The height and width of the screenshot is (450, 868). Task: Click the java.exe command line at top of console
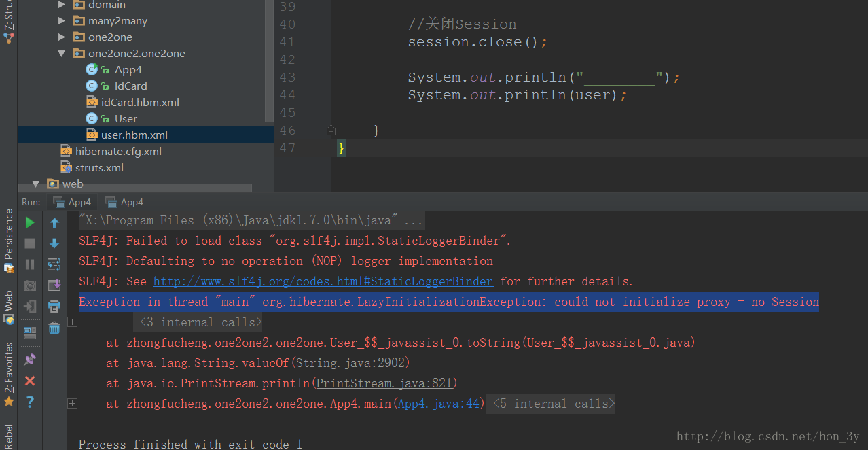coord(251,220)
